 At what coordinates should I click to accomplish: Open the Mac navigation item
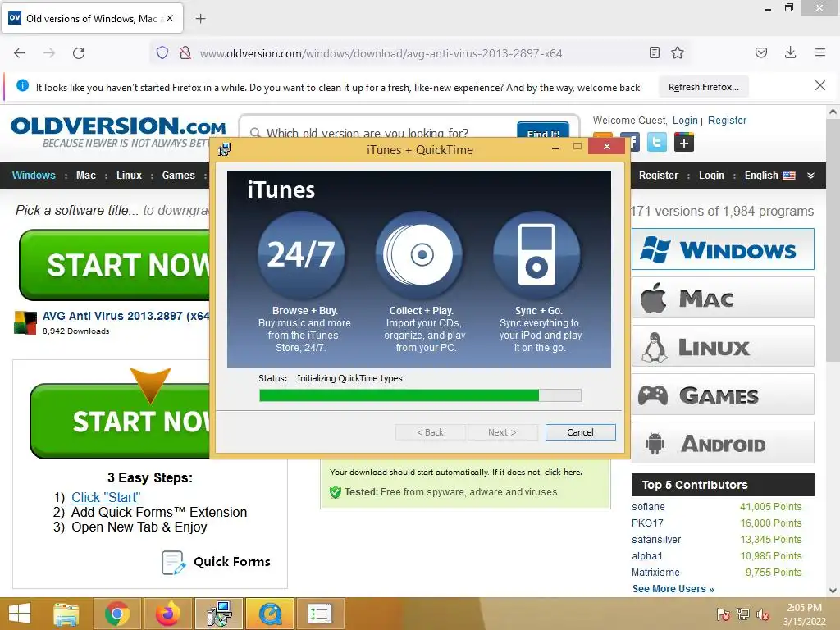click(x=85, y=176)
